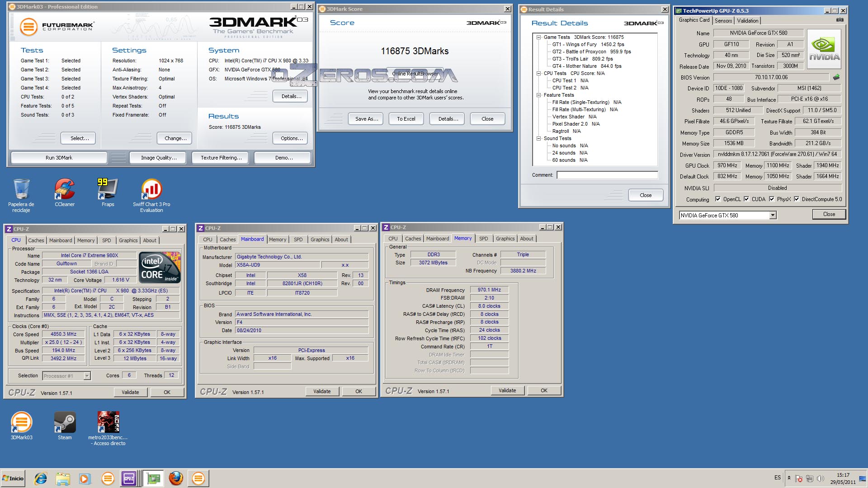This screenshot has width=868, height=488.
Task: Open Windows Explorer folder on taskbar
Action: click(x=63, y=479)
